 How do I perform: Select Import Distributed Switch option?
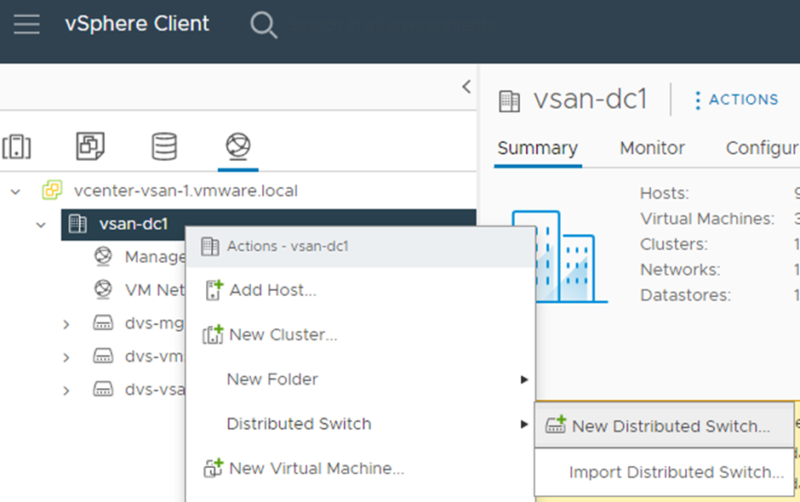(x=676, y=472)
